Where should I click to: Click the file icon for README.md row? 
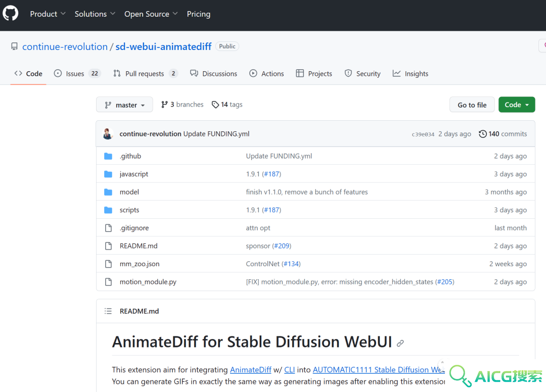pyautogui.click(x=108, y=246)
